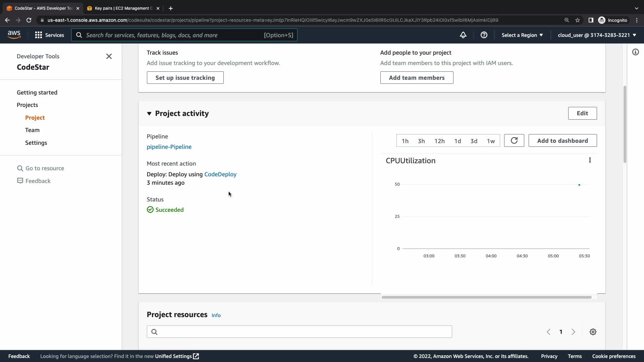Open the Select a Region dropdown
This screenshot has height=362, width=644.
(x=522, y=35)
